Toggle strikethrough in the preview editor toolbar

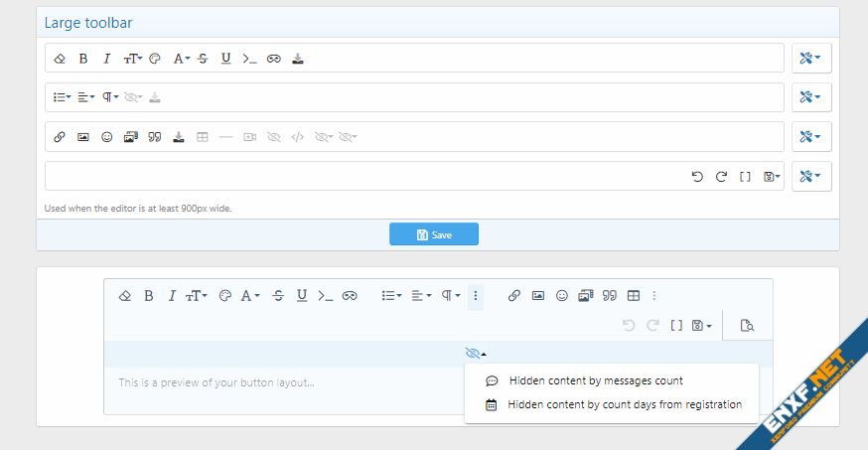pyautogui.click(x=278, y=295)
